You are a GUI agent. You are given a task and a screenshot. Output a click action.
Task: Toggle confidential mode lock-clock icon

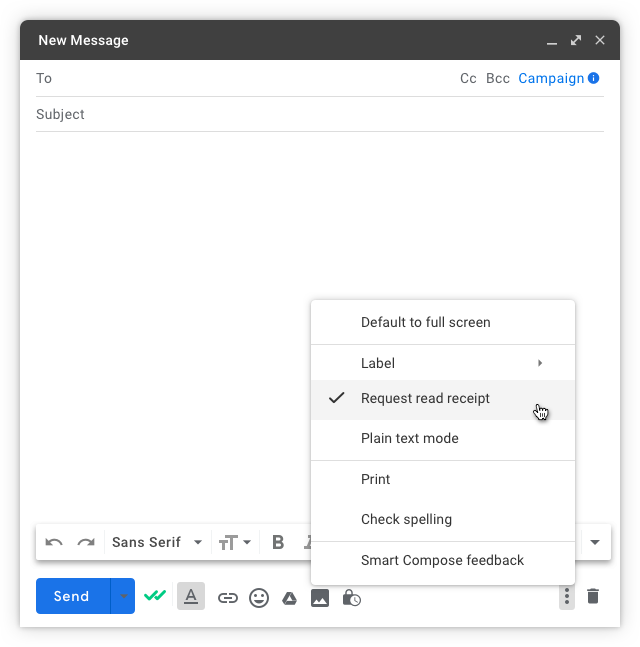point(351,597)
